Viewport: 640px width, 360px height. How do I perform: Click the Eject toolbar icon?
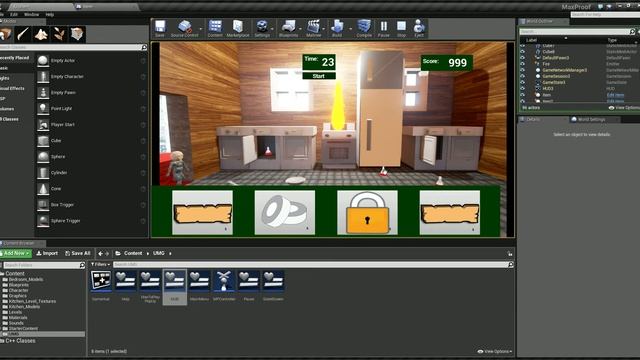(419, 29)
